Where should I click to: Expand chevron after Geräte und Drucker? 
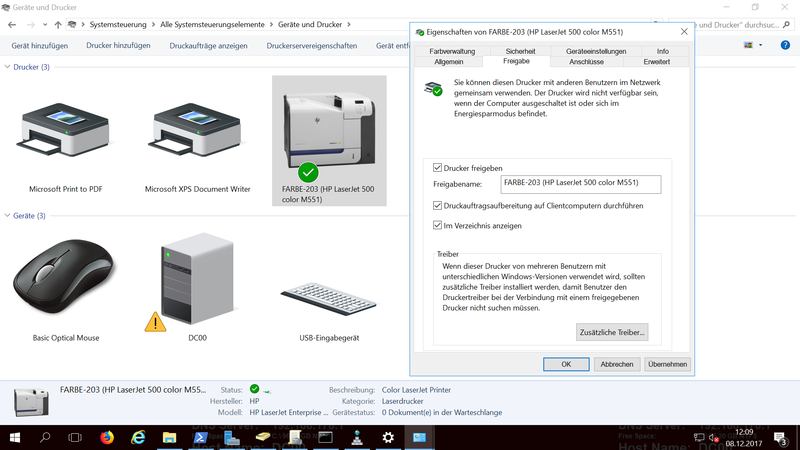click(x=348, y=24)
